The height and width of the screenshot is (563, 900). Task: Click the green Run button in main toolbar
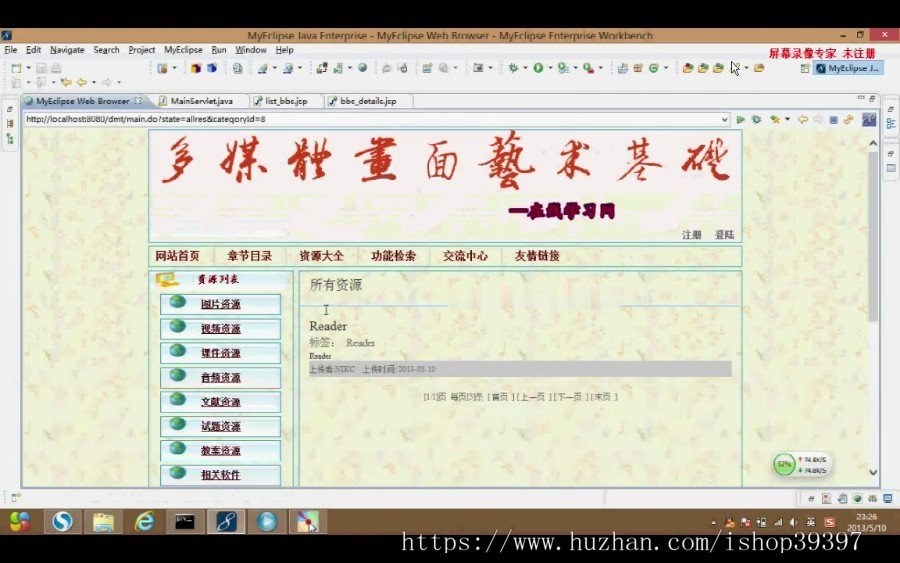[x=538, y=68]
